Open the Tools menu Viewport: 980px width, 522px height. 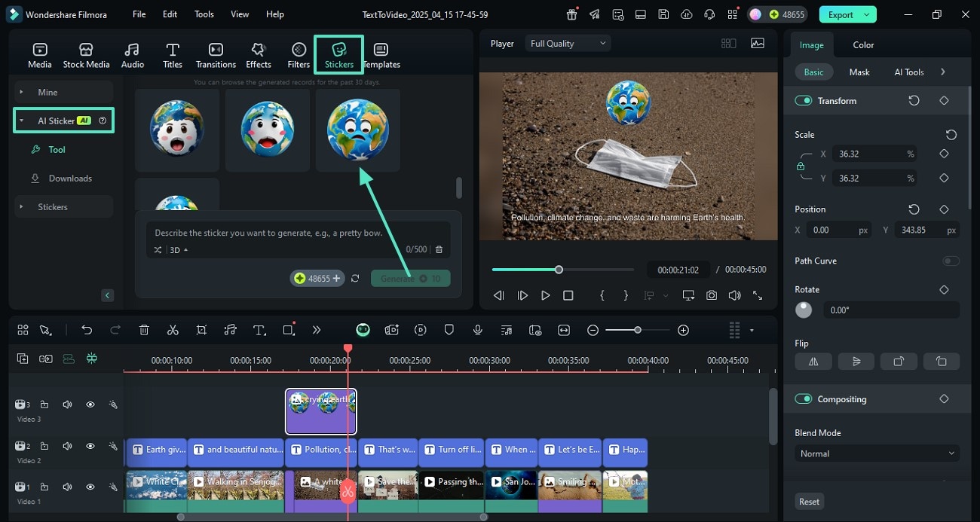204,14
